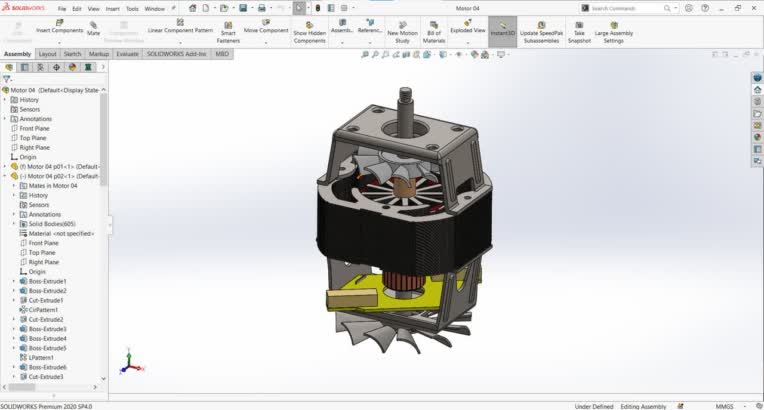764x410 pixels.
Task: Expand the Motor 04 p01<1> component
Action: point(5,167)
